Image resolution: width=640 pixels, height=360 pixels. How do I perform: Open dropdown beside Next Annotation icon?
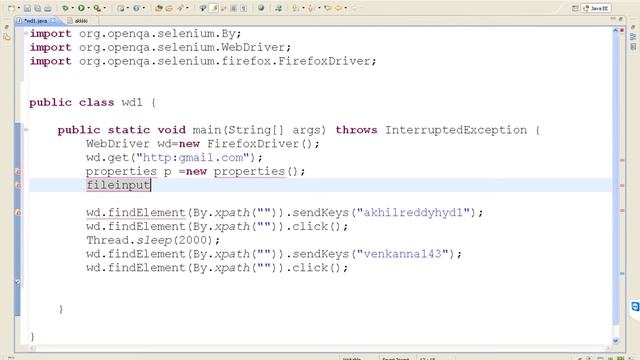303,8
